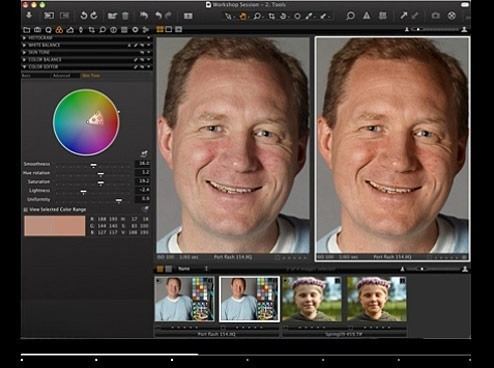494x368 pixels.
Task: Select the highlighted second man portrait thumbnail
Action: 249,299
